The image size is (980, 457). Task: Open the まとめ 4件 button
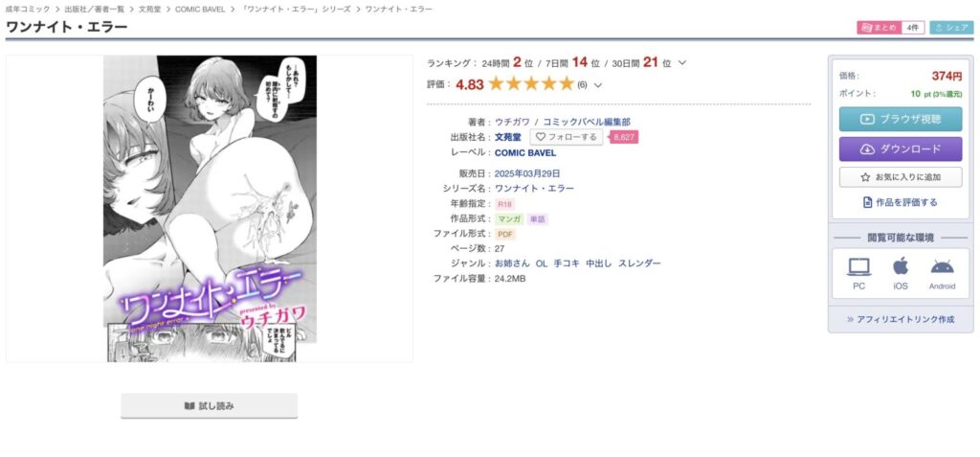coord(890,28)
